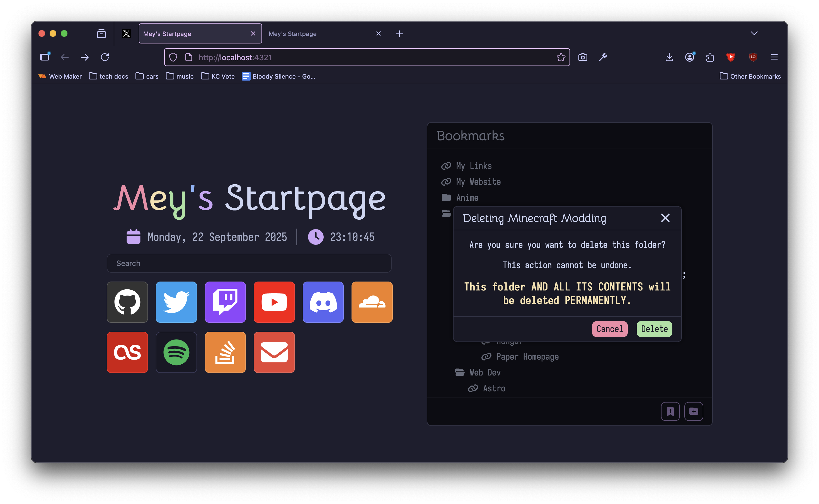Select the add-new-bookmark icon
This screenshot has width=819, height=504.
pos(670,411)
